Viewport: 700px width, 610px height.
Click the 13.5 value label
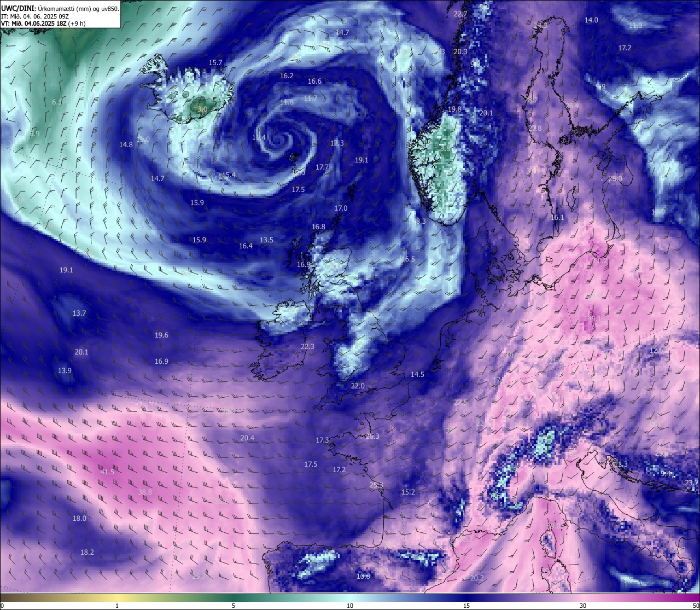pyautogui.click(x=266, y=240)
